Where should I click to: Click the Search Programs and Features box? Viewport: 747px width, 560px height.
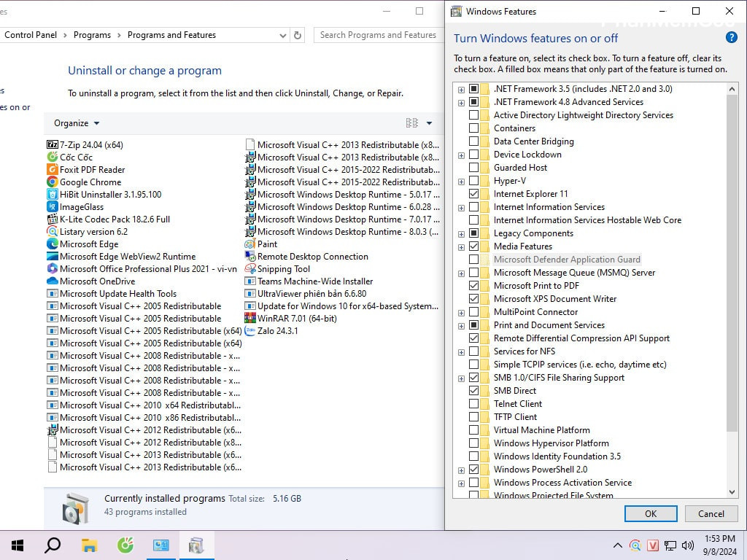click(x=378, y=35)
